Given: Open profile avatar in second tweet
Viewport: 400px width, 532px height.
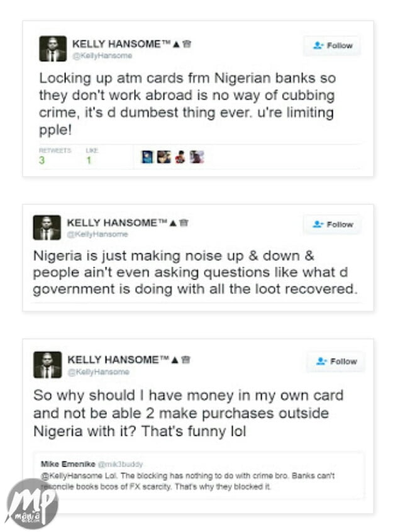Looking at the screenshot, I should click(47, 227).
